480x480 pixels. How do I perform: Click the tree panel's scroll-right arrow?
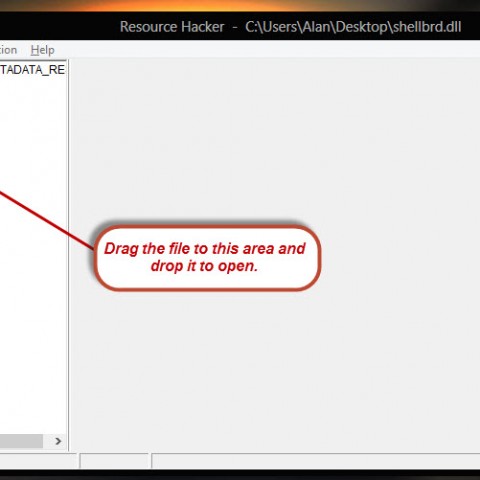[x=58, y=441]
